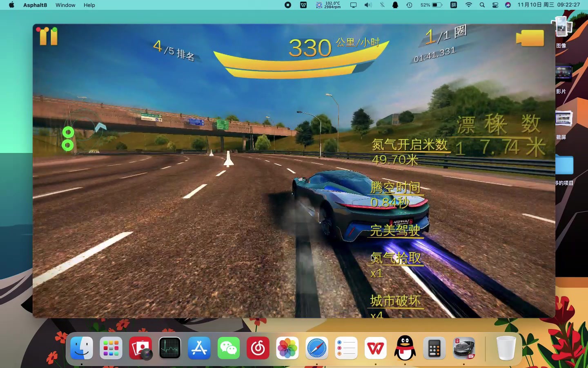Select the blue folder on the desktop
The image size is (588, 368).
(x=565, y=165)
